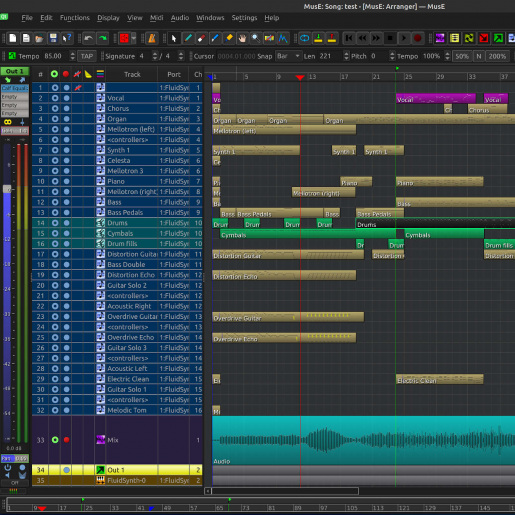Click the green arrow output icon
Image resolution: width=515 pixels, height=515 pixels.
[x=498, y=38]
